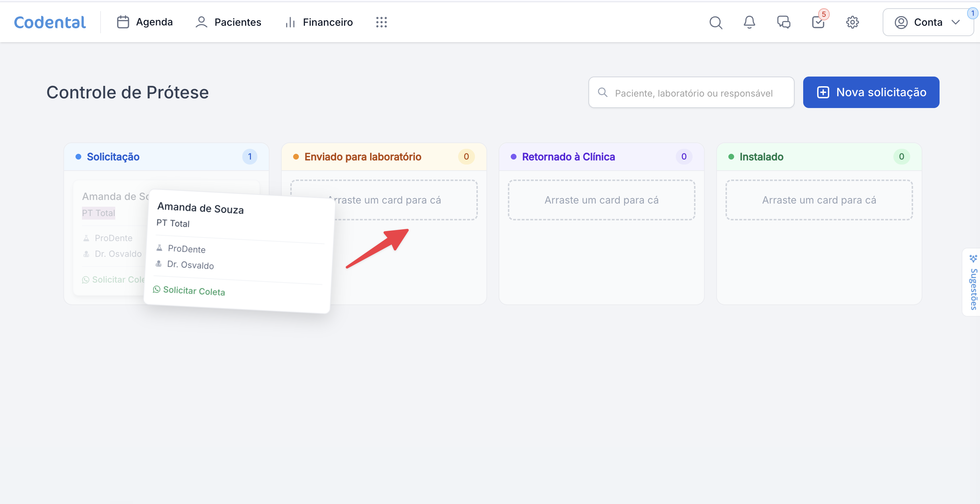Open the chat messages icon
Image resolution: width=980 pixels, height=504 pixels.
(x=783, y=22)
